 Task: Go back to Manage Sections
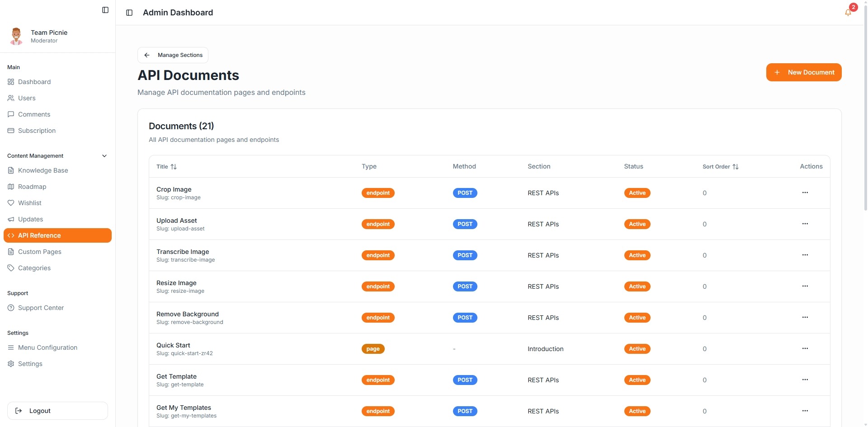173,55
